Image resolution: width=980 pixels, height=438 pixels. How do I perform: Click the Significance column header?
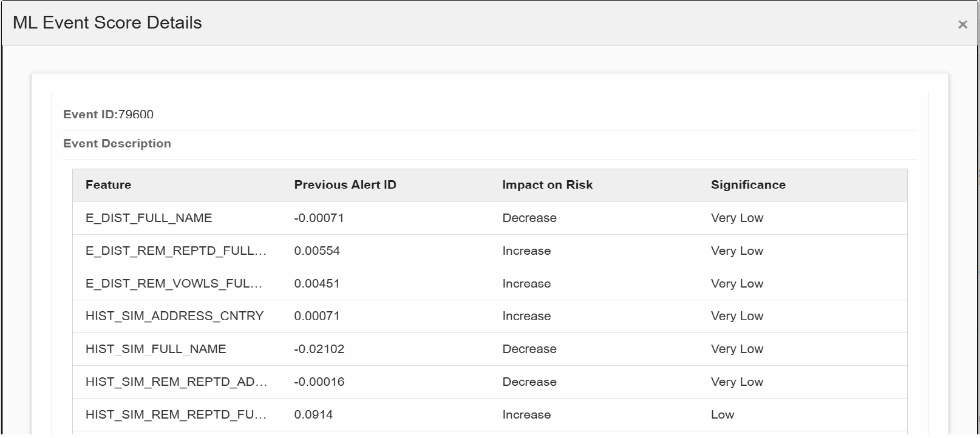coord(748,185)
